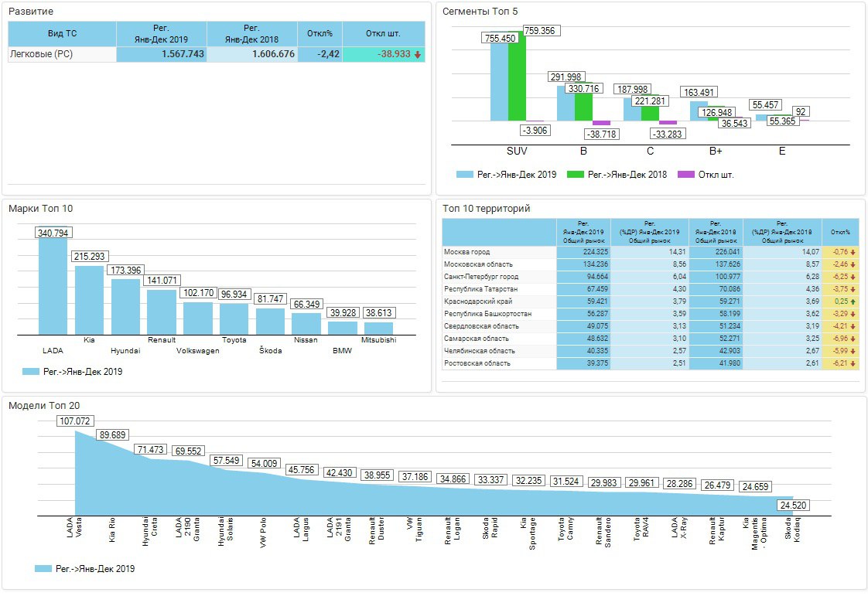Screen dimensions: 868x613
Task: Click the Рег. Янв-Дек 2019 header in Развитие
Action: pos(161,34)
